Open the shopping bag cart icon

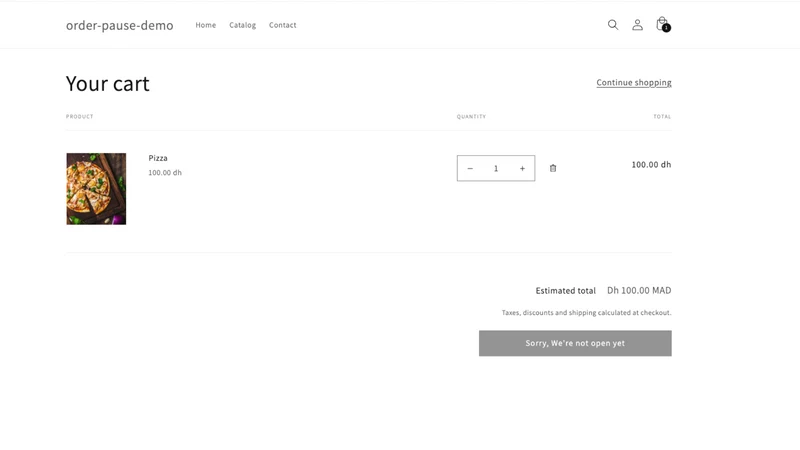tap(663, 24)
